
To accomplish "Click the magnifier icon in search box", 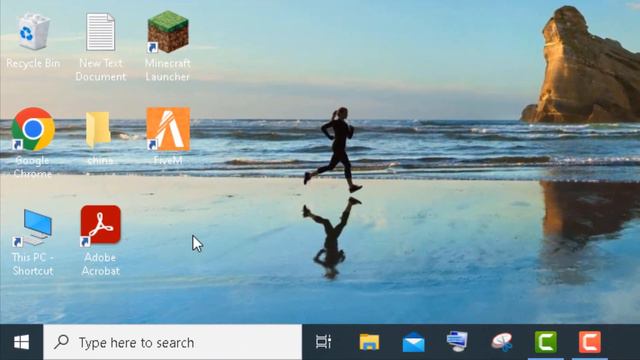I will pyautogui.click(x=62, y=342).
